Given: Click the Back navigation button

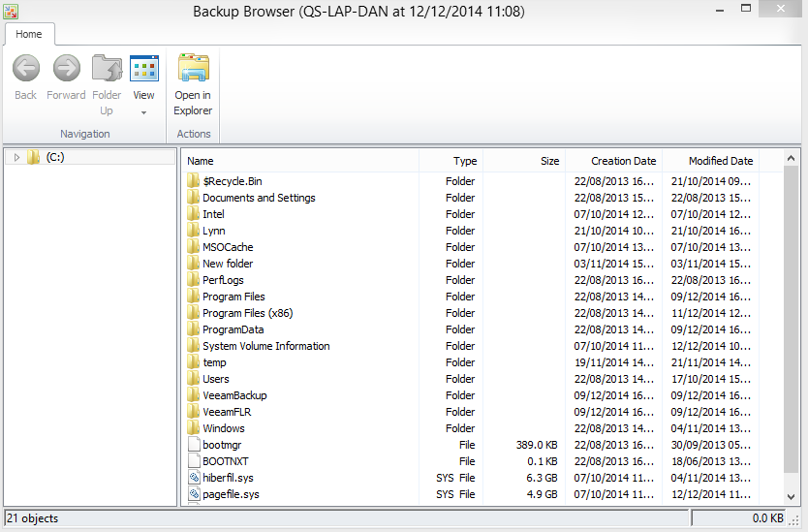Looking at the screenshot, I should point(26,78).
